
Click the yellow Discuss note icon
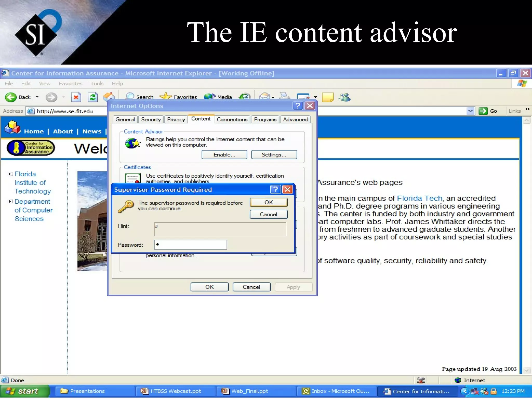pyautogui.click(x=328, y=97)
